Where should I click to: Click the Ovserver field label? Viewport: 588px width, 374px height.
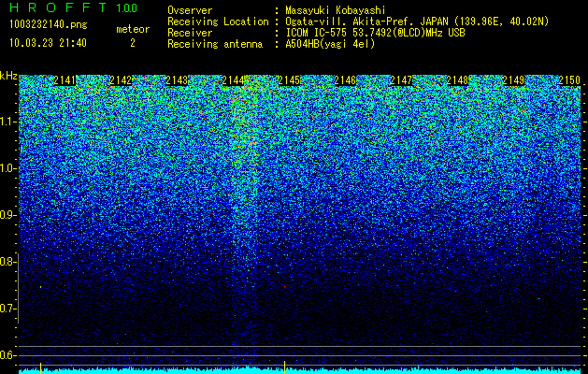coord(190,10)
